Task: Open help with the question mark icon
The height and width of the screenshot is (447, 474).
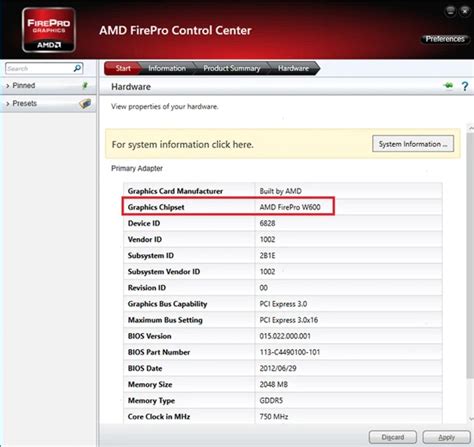Action: click(x=465, y=86)
